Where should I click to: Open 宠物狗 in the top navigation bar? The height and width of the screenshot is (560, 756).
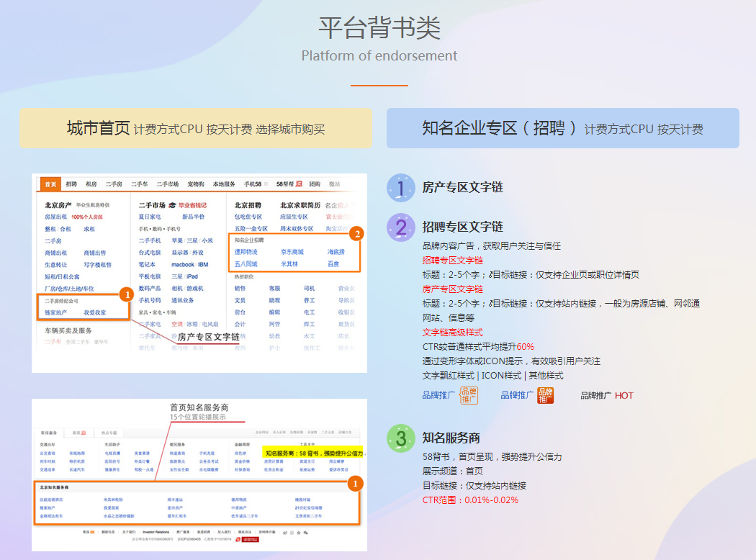(x=196, y=184)
